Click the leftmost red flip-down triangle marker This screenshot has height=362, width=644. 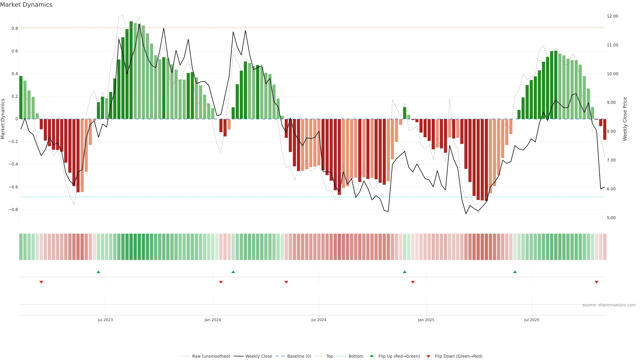(x=41, y=282)
